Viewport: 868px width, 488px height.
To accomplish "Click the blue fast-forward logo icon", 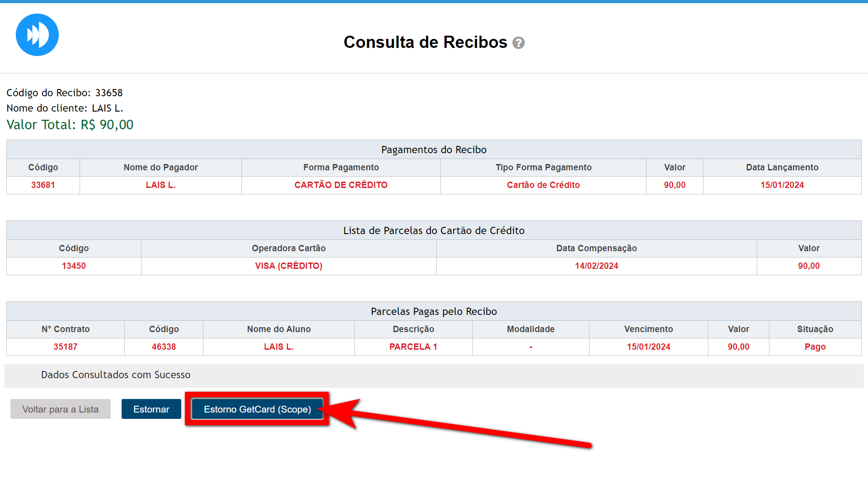I will (37, 35).
